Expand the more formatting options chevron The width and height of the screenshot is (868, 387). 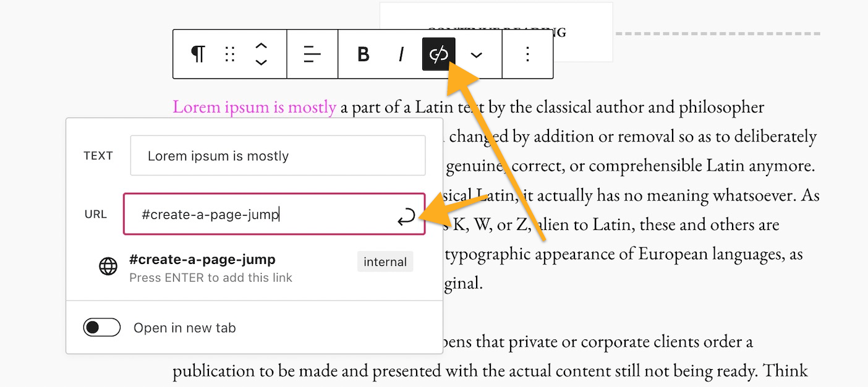pyautogui.click(x=476, y=54)
